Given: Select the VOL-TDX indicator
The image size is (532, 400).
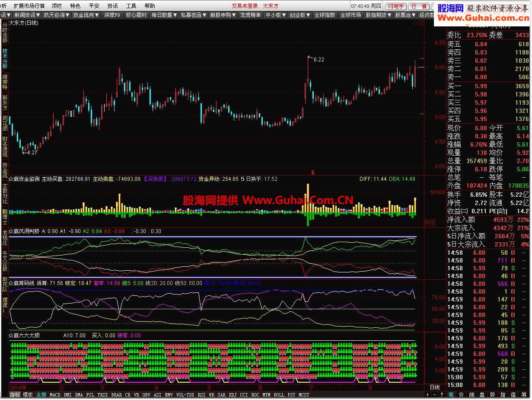Looking at the screenshot, I should [185, 395].
